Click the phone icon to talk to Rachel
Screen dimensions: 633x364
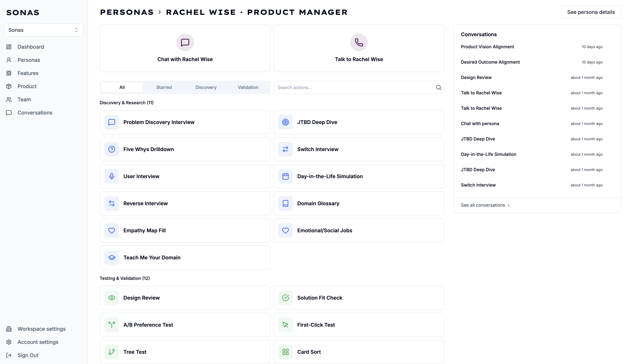(x=359, y=42)
